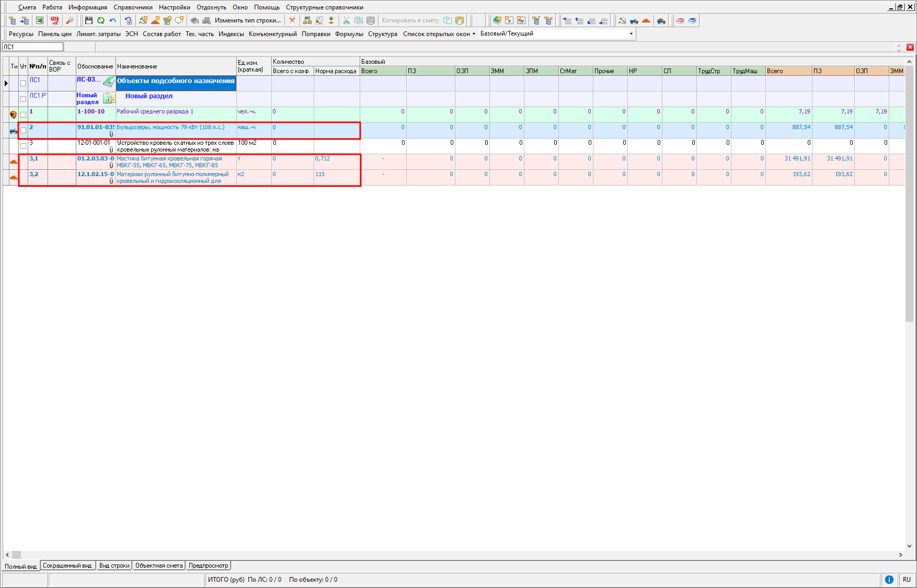Switch to the Объектная смета tab
This screenshot has height=588, width=917.
(159, 566)
